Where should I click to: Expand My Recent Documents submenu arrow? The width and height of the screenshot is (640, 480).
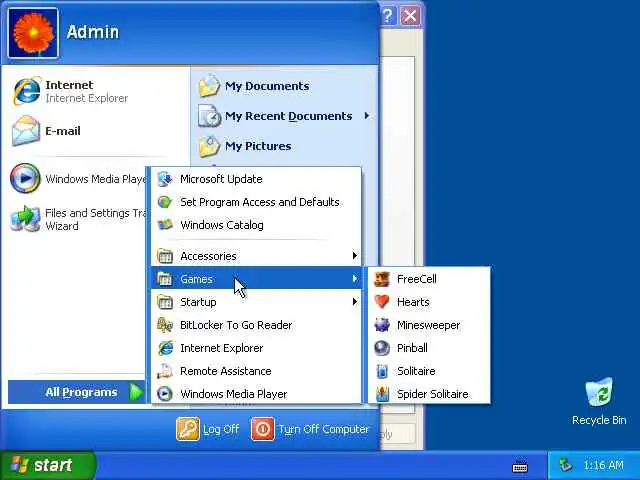pos(367,116)
